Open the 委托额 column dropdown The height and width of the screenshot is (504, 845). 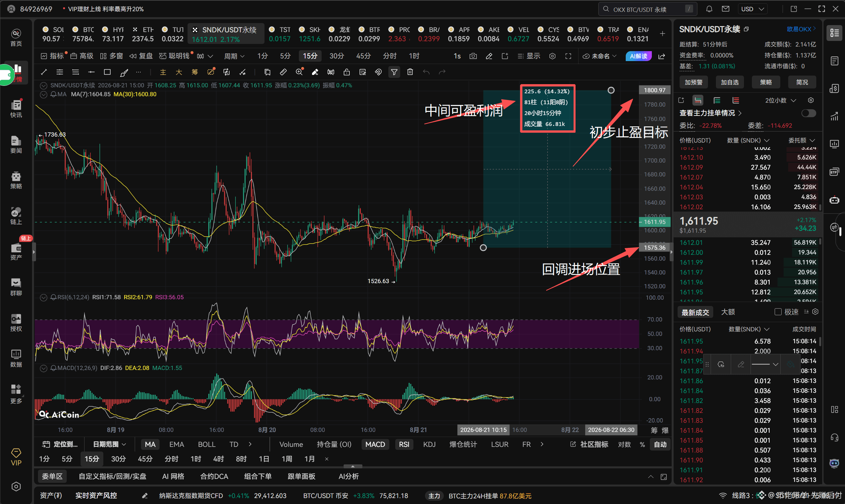coord(801,140)
